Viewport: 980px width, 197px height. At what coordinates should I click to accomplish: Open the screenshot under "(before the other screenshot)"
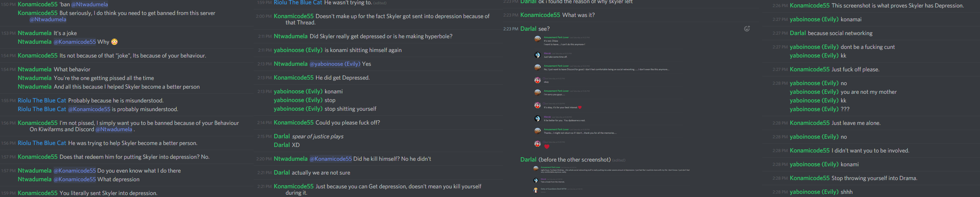(x=612, y=179)
